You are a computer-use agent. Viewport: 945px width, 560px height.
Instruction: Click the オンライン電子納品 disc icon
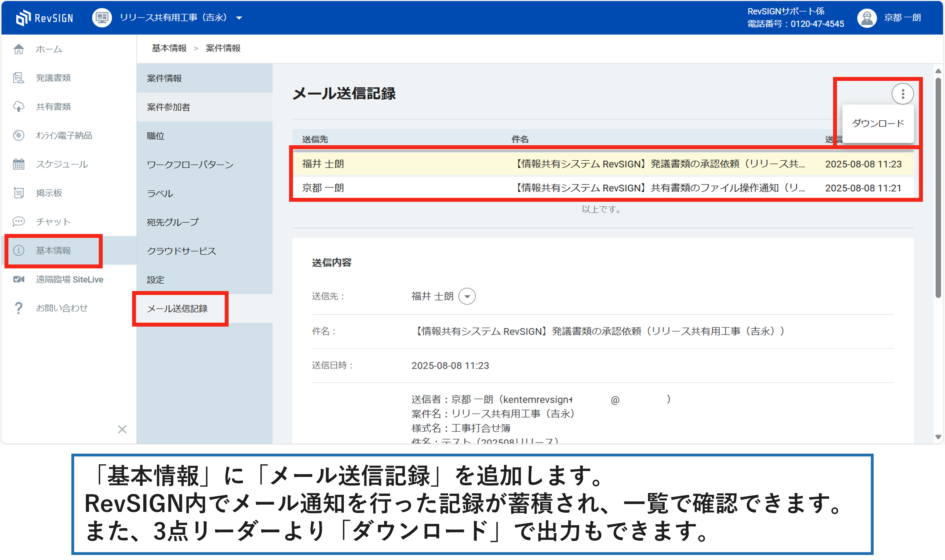[x=18, y=135]
